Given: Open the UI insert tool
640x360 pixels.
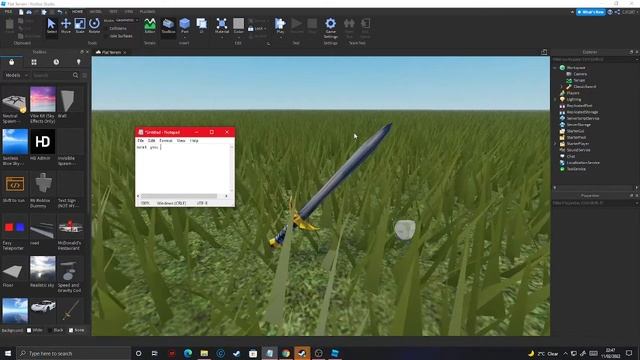Looking at the screenshot, I should [x=202, y=25].
